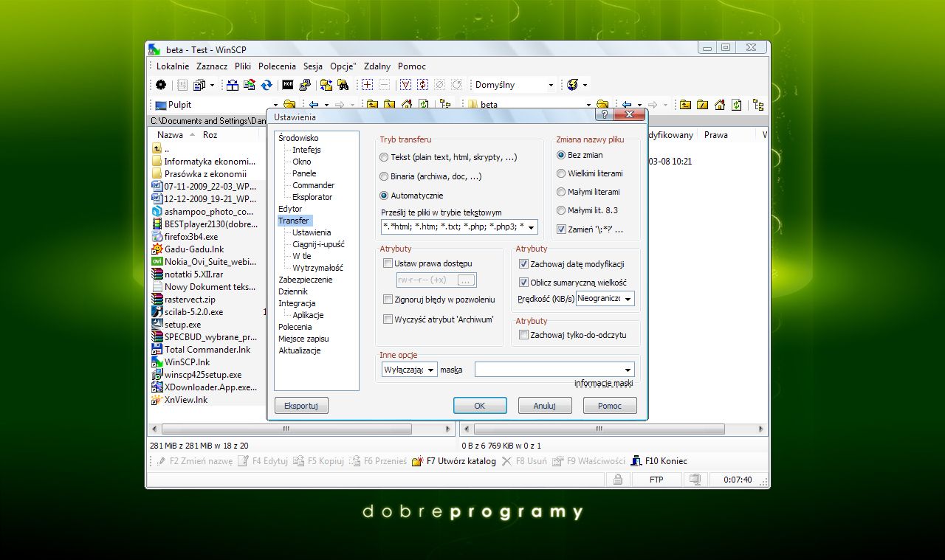Click the Invert Selection icon
This screenshot has height=560, width=945.
422,85
